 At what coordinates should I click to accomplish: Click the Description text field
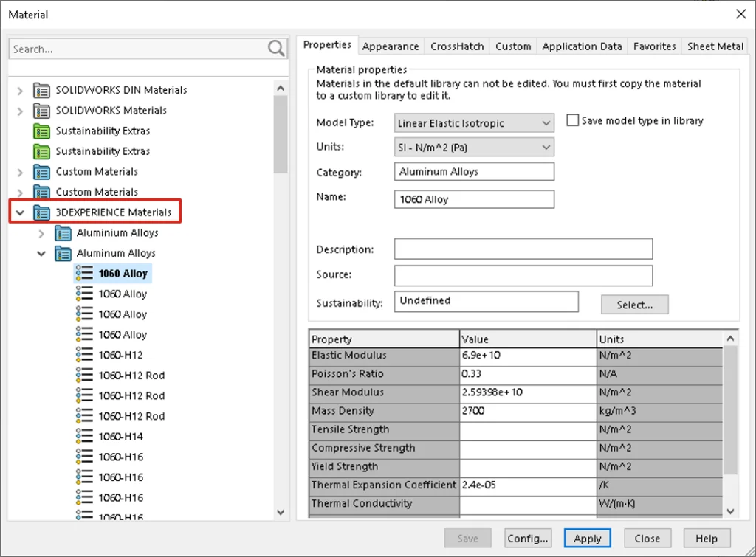pyautogui.click(x=523, y=249)
